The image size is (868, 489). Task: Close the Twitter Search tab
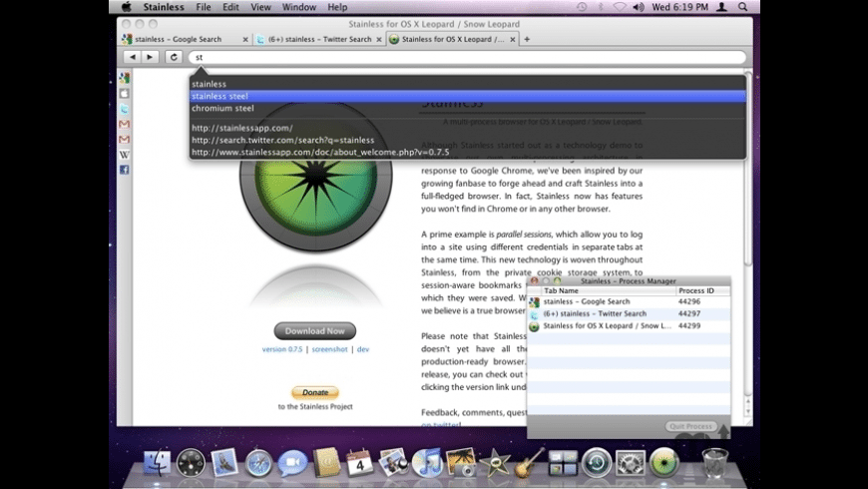379,39
